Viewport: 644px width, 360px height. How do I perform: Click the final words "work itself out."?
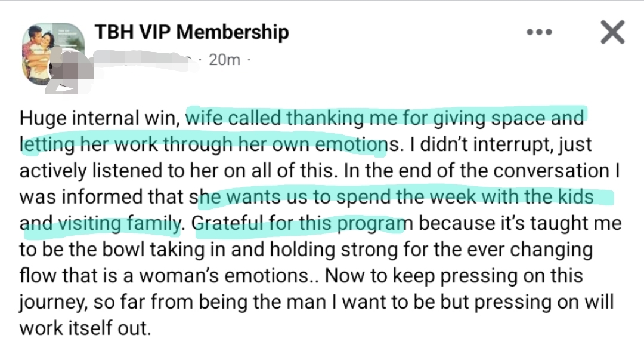[x=85, y=328]
